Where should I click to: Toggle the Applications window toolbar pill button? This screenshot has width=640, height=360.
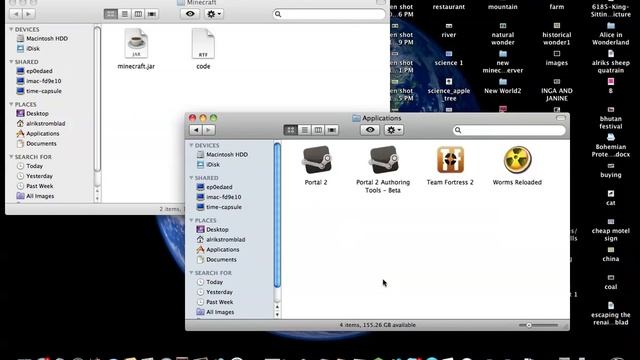(x=561, y=118)
